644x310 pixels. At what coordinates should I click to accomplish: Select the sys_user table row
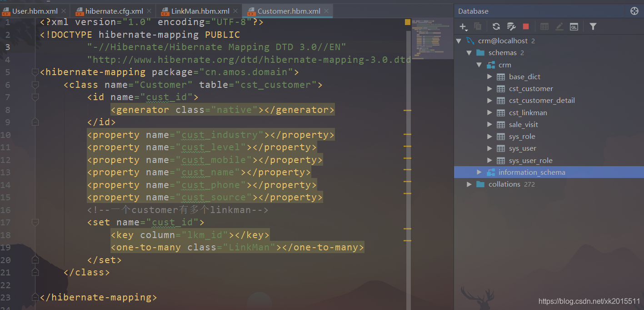pyautogui.click(x=549, y=148)
